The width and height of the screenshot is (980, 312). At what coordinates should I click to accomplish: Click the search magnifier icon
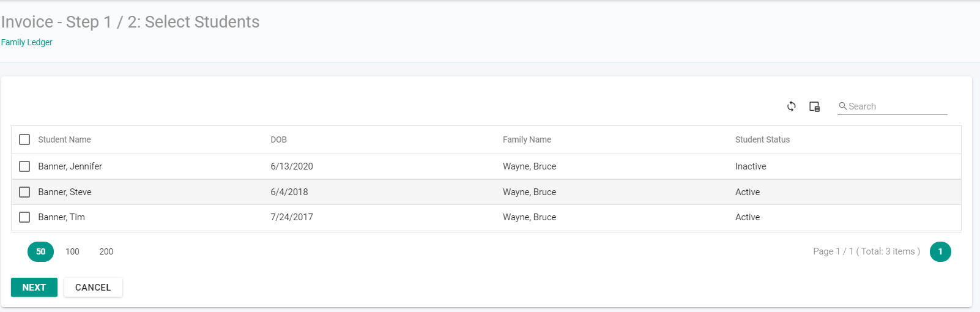(x=842, y=106)
